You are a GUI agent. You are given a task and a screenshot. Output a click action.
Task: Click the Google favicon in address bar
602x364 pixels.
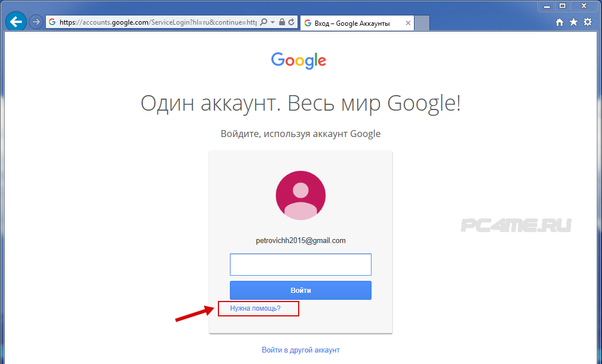click(52, 22)
